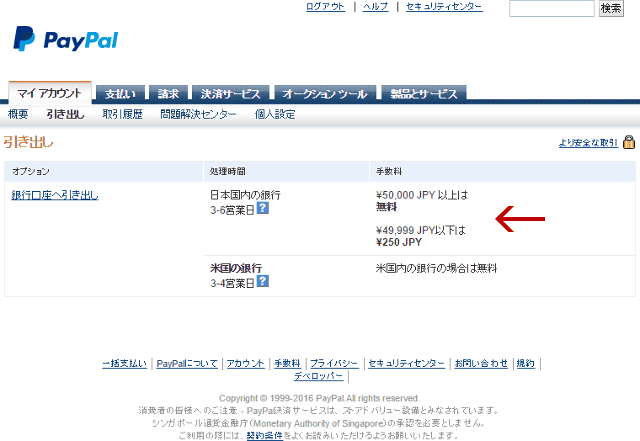Select 引き出し submenu item
The image size is (640, 441).
(65, 114)
